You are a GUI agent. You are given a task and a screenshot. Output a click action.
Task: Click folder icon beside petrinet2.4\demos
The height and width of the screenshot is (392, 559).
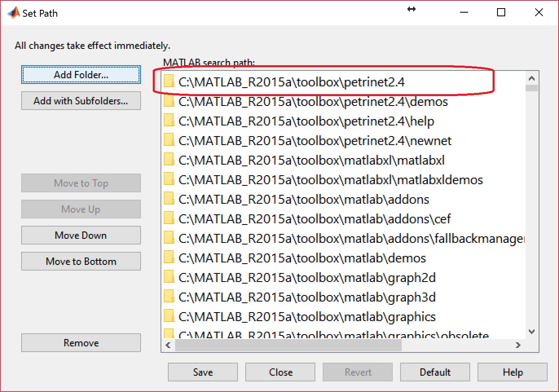(x=169, y=100)
